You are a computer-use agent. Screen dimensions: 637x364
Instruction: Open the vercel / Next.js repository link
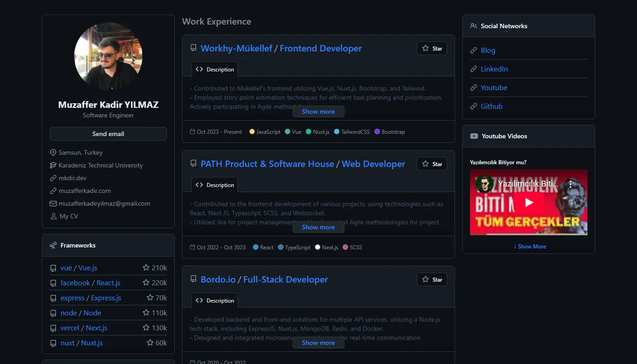point(84,328)
